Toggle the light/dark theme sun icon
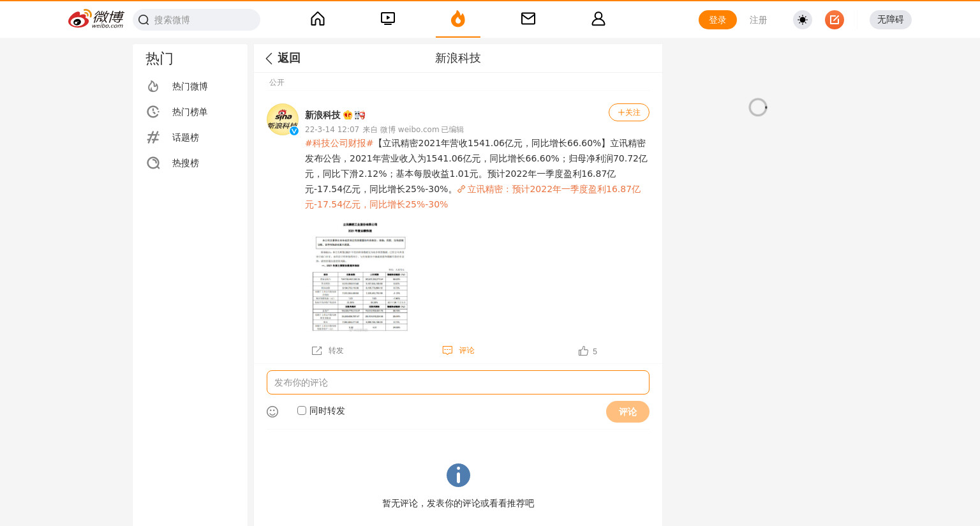The image size is (980, 526). 803,20
